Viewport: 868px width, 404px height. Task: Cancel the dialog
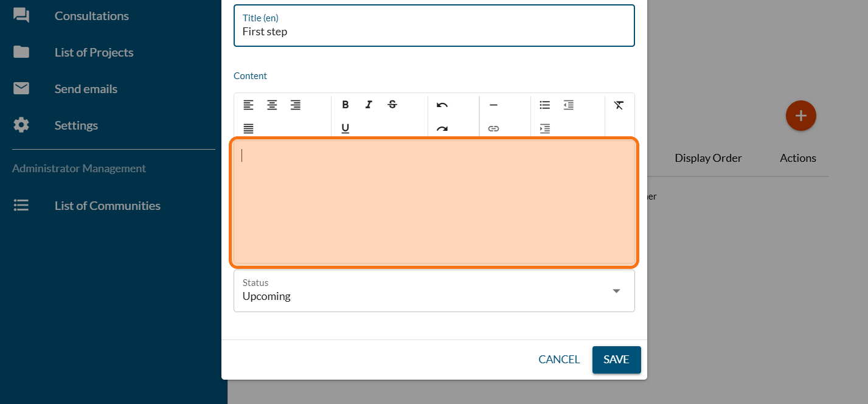point(559,360)
